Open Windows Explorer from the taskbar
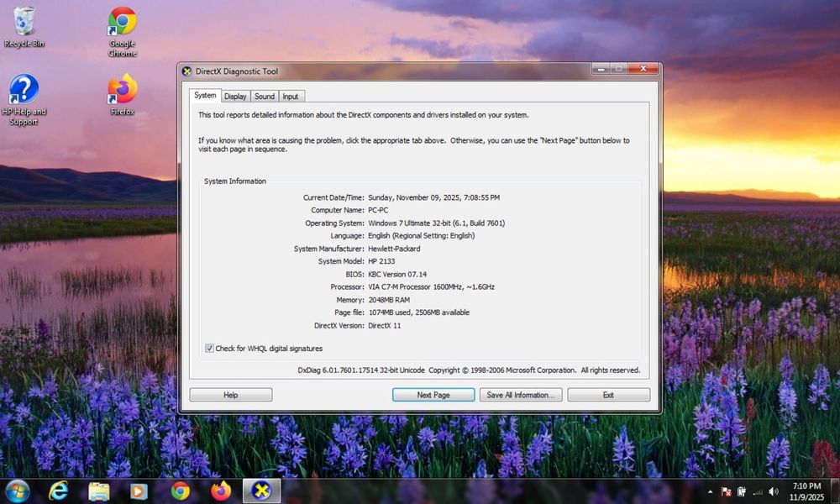The height and width of the screenshot is (504, 840). coord(98,491)
